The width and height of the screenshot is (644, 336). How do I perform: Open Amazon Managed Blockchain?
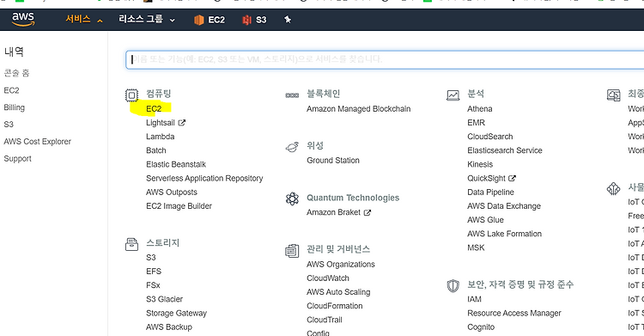pyautogui.click(x=359, y=109)
